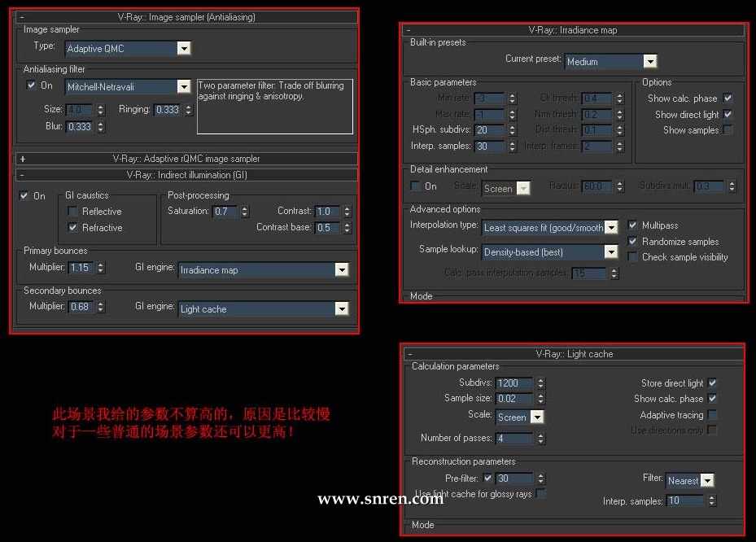Click the Number of passes spinner
This screenshot has width=756, height=542.
click(x=540, y=439)
